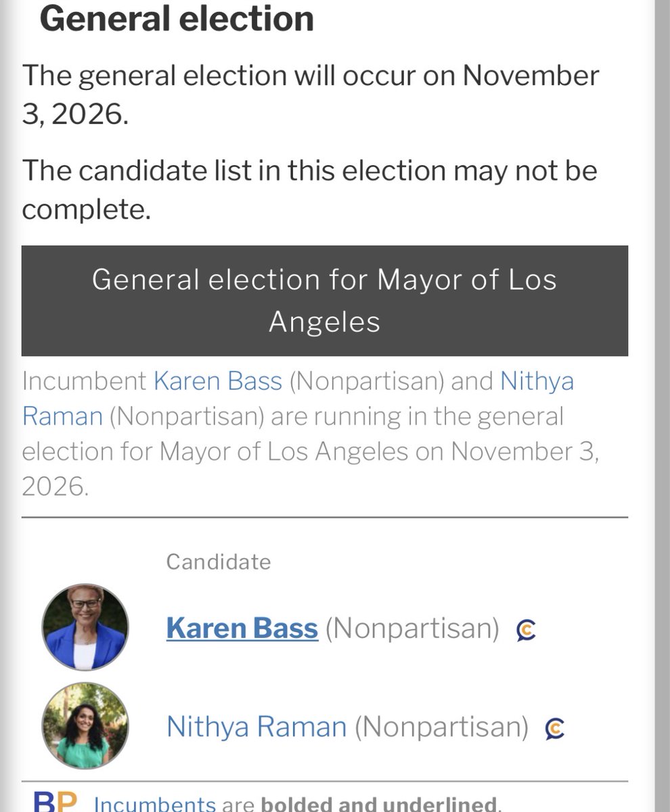Follow Karen Bass link in summary paragraph

click(x=218, y=382)
